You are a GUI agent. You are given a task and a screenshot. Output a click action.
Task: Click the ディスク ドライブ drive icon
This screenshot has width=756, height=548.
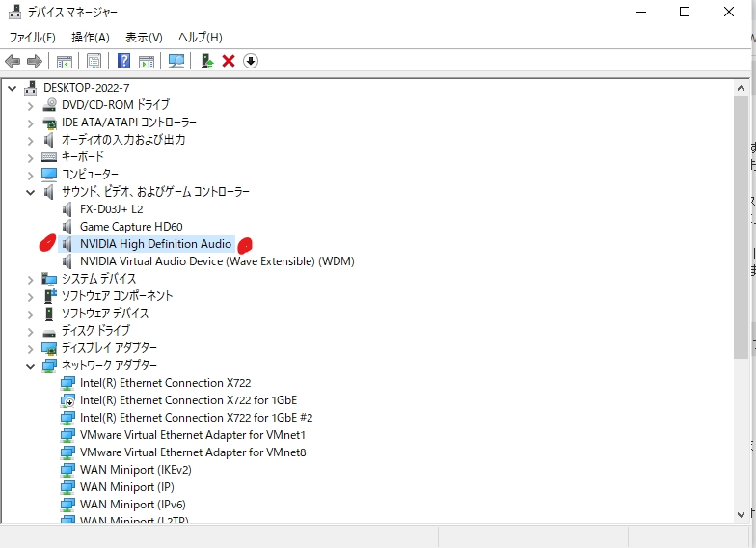49,332
